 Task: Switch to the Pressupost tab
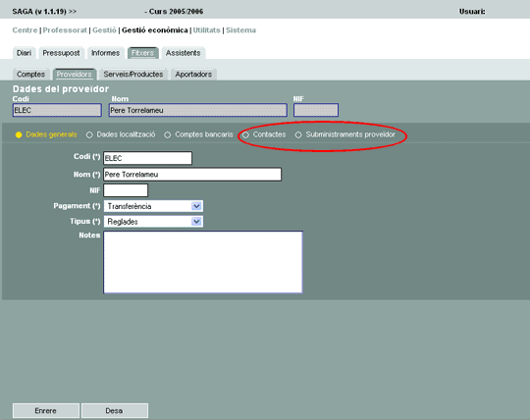pyautogui.click(x=61, y=53)
